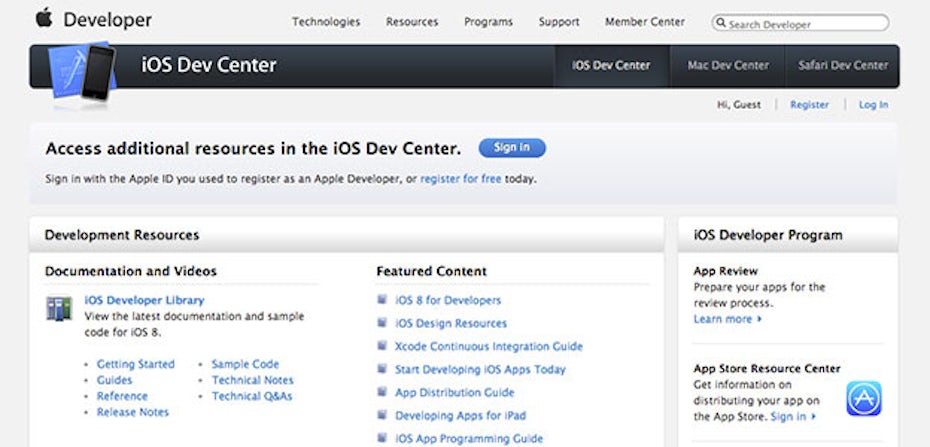This screenshot has height=447, width=930.
Task: Click the iOS Developer Library books icon
Action: tap(59, 308)
